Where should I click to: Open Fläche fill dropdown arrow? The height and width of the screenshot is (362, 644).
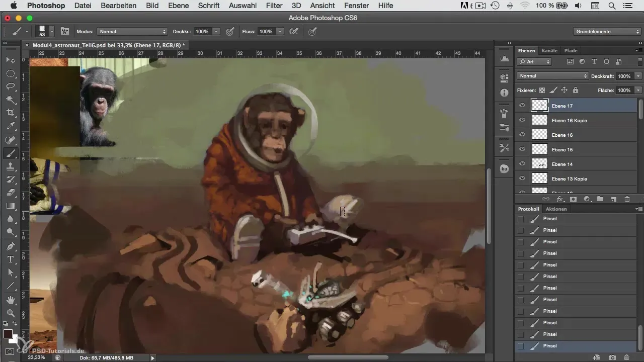pyautogui.click(x=638, y=90)
